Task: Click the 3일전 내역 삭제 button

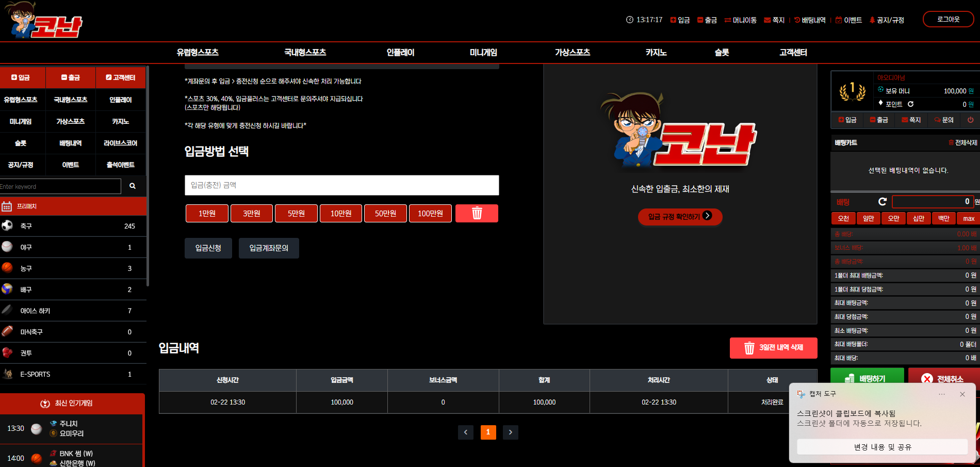Action: 773,348
